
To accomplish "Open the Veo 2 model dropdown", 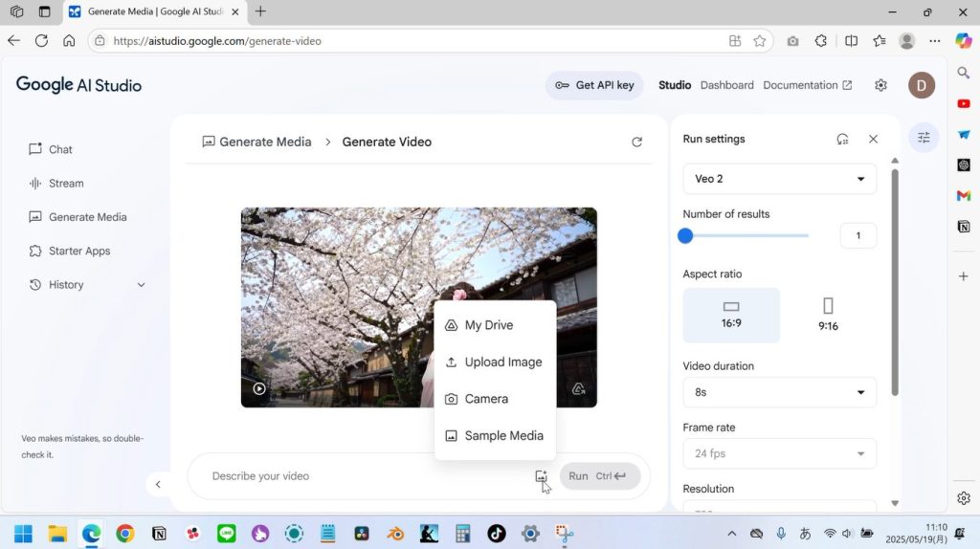I will pyautogui.click(x=779, y=179).
